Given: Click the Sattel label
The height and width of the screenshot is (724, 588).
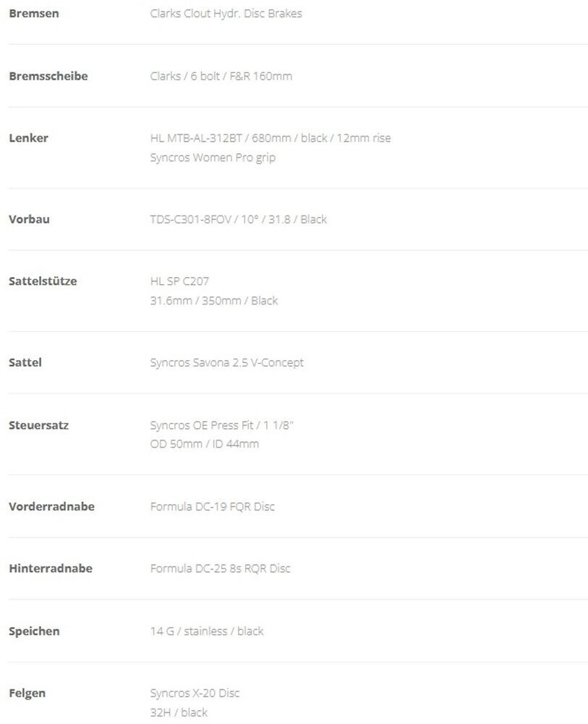Looking at the screenshot, I should click(25, 362).
